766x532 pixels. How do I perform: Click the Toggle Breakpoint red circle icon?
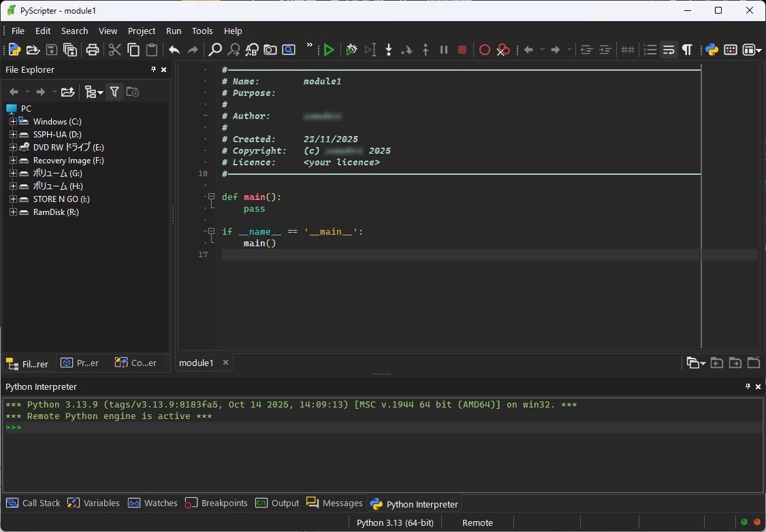(x=485, y=50)
